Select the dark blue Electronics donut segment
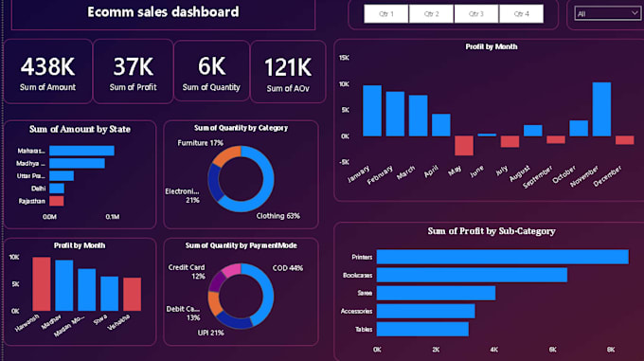Viewport: 644px width, 361px height. tap(215, 182)
